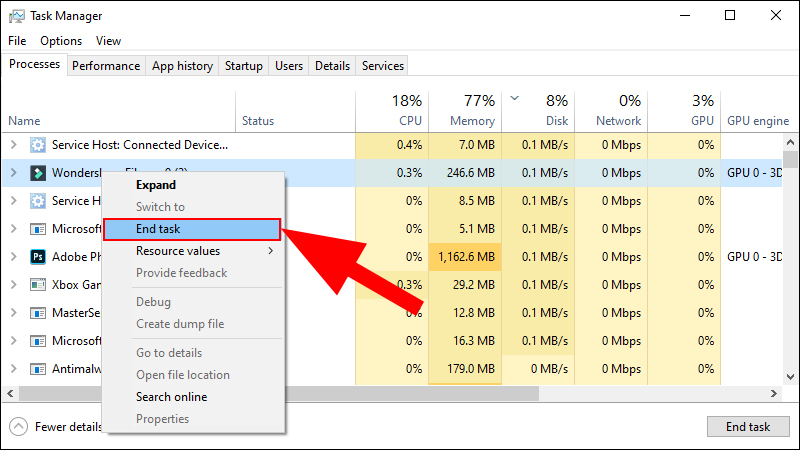Click the Wondershare Filmora process icon

[x=38, y=173]
